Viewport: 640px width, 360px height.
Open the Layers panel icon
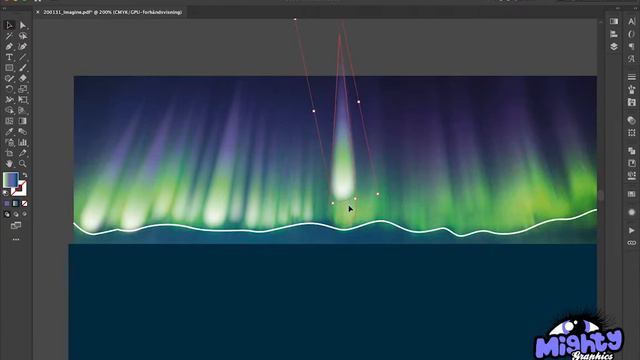click(x=613, y=47)
